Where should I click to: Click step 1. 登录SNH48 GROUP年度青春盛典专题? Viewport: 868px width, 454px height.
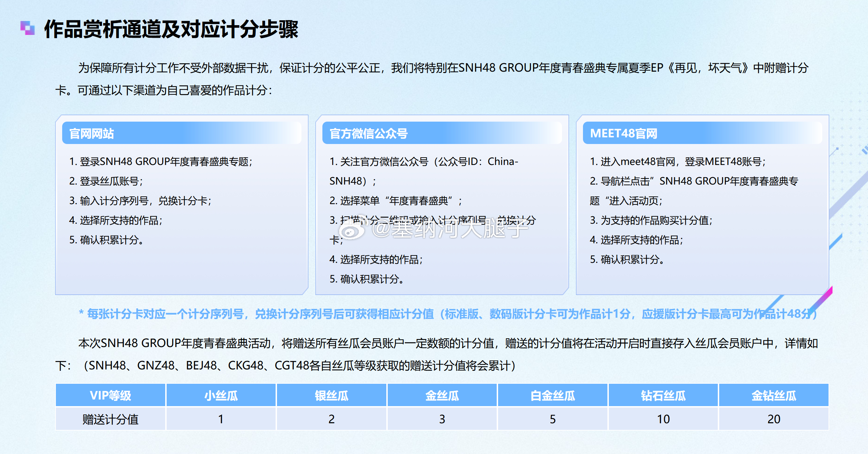pyautogui.click(x=161, y=161)
